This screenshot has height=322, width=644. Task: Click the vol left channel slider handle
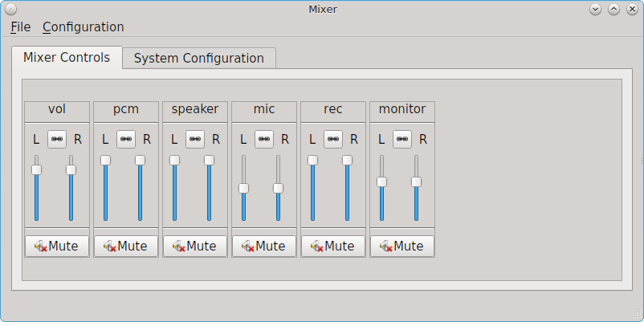click(x=37, y=169)
